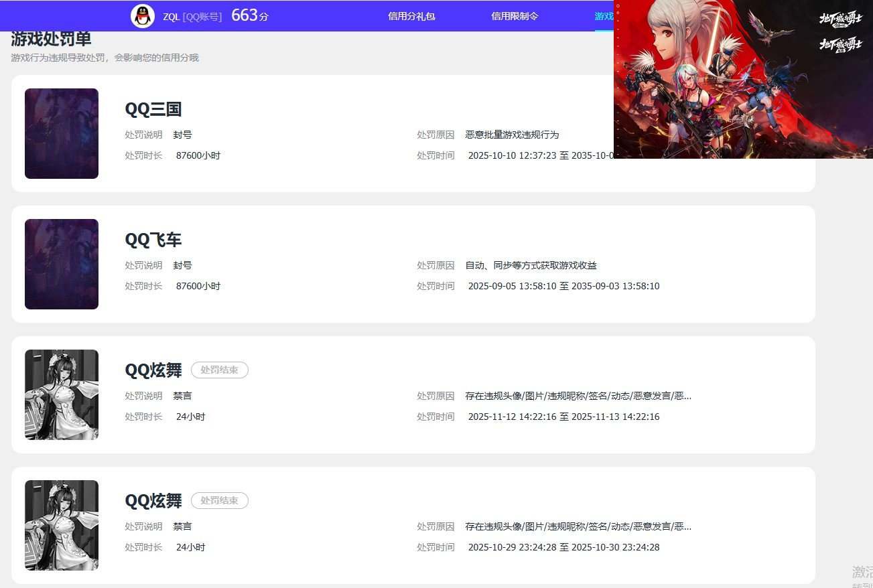Click the 663分 credit score
The image size is (873, 588).
[250, 15]
